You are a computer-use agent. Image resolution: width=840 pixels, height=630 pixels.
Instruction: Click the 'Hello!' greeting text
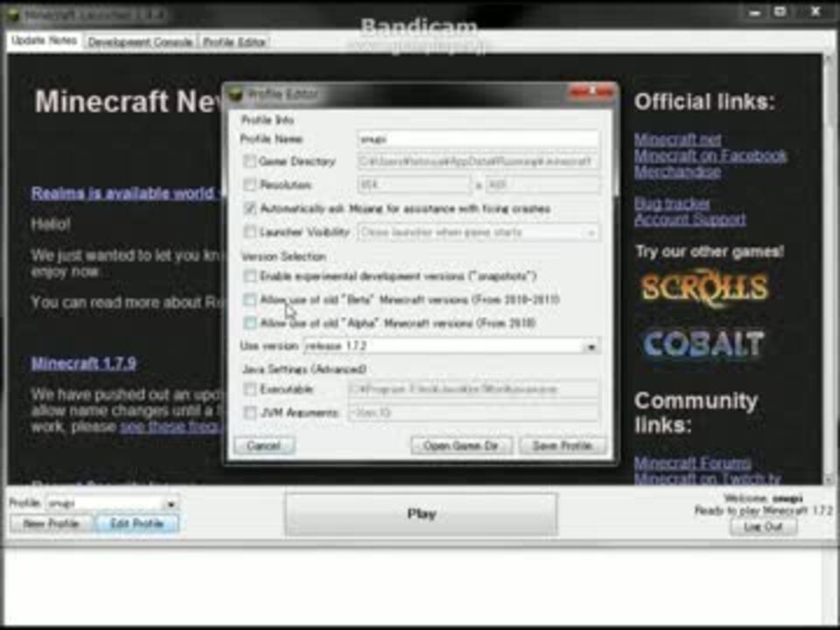pos(51,224)
